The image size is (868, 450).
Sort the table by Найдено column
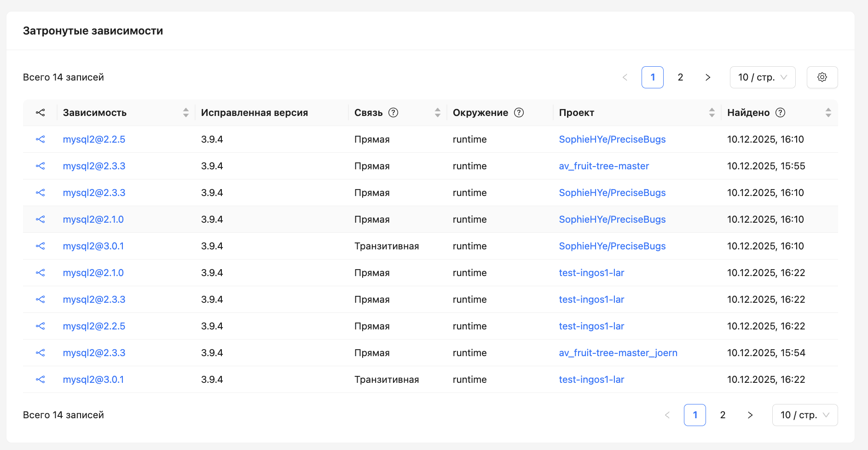[x=828, y=112]
